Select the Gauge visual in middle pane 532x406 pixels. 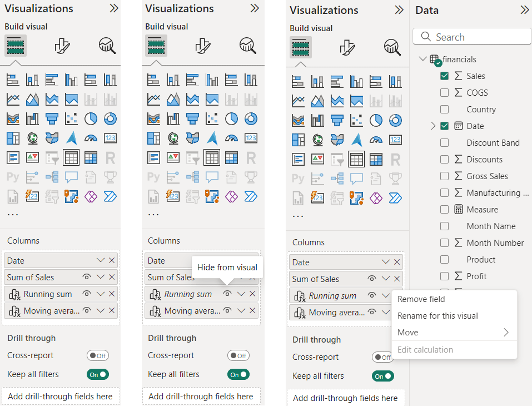click(231, 138)
